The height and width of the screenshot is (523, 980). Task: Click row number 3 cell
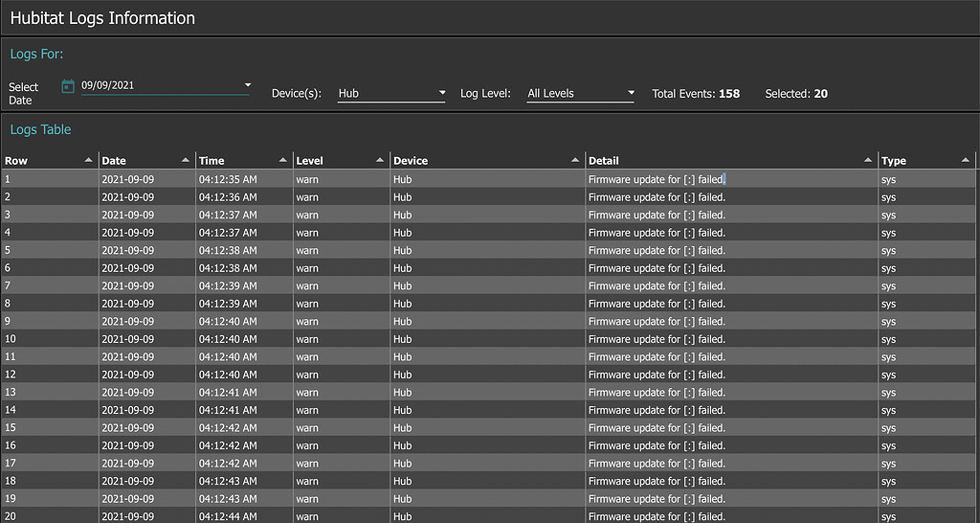50,215
